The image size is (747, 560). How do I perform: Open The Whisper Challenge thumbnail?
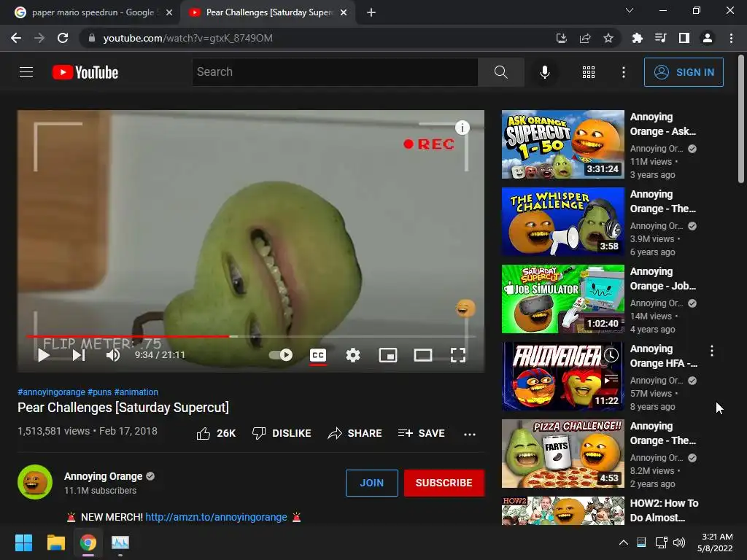(x=562, y=222)
